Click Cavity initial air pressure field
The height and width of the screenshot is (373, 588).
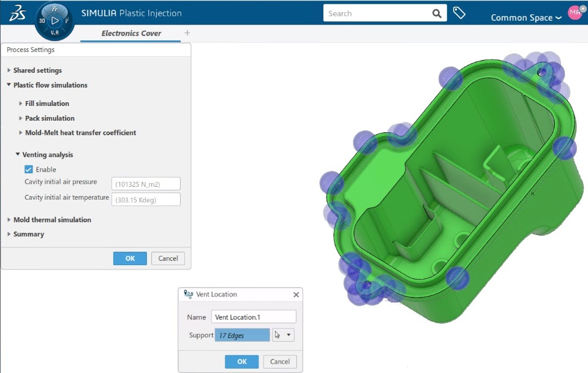146,184
